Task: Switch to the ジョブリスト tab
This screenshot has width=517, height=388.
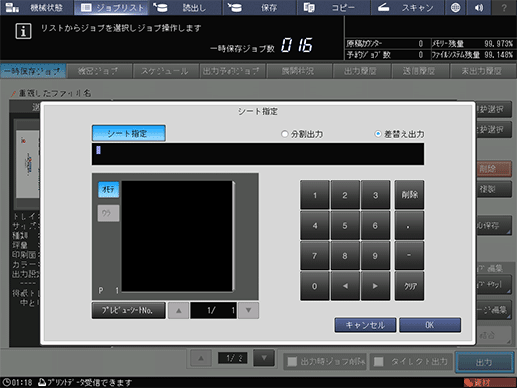Action: 112,7
